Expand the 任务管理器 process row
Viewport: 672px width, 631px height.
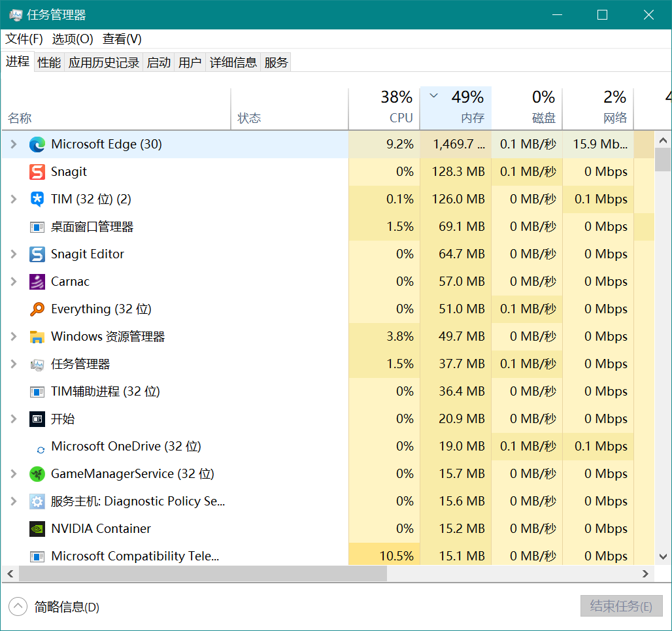point(14,364)
